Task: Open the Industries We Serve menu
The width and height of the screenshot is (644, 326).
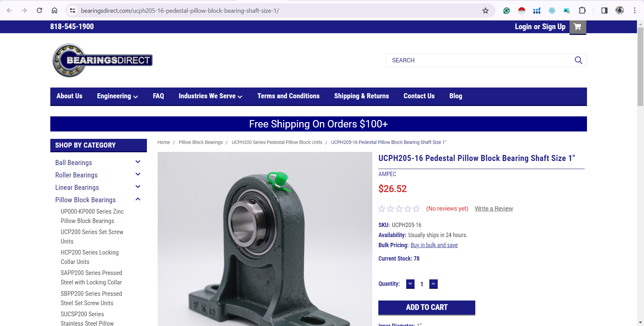Action: pos(210,96)
